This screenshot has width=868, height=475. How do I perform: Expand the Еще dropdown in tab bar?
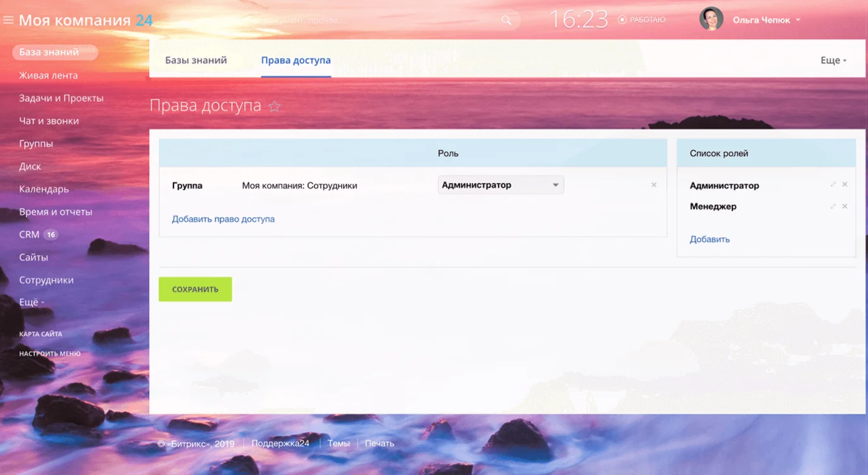(x=834, y=60)
